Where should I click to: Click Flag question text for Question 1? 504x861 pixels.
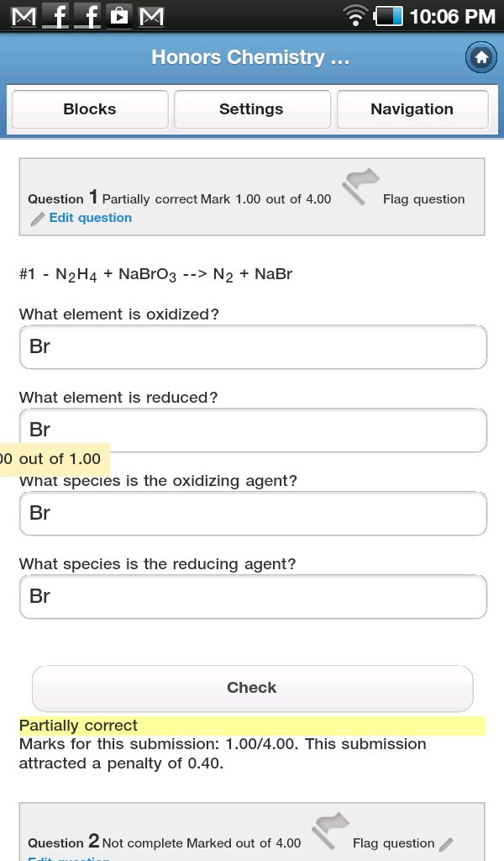pyautogui.click(x=424, y=199)
